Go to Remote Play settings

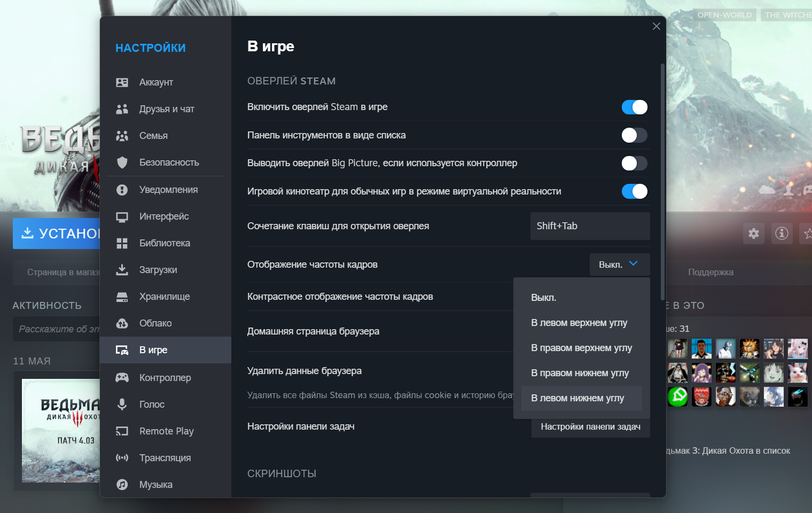pos(166,431)
